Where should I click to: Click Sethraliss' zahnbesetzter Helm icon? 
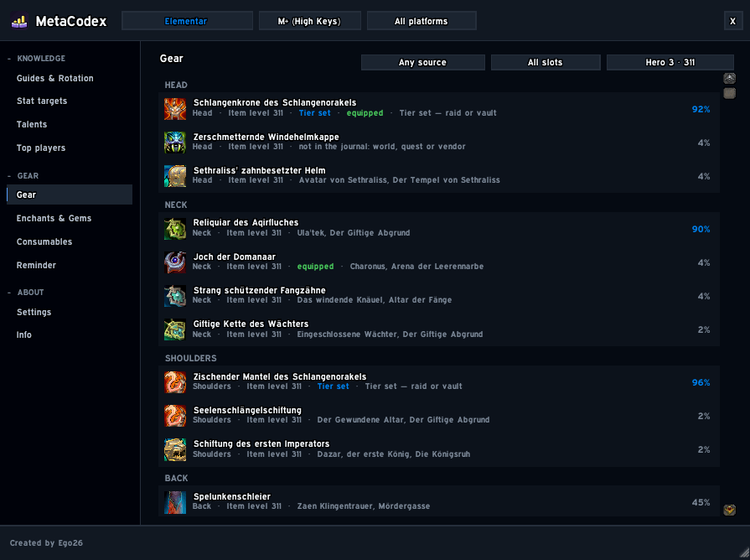pos(175,176)
